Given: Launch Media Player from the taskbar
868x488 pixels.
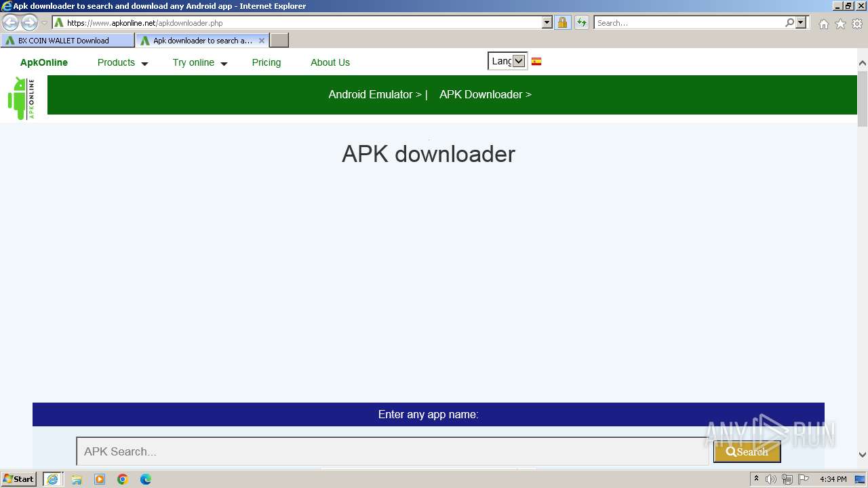Looking at the screenshot, I should pyautogui.click(x=100, y=479).
